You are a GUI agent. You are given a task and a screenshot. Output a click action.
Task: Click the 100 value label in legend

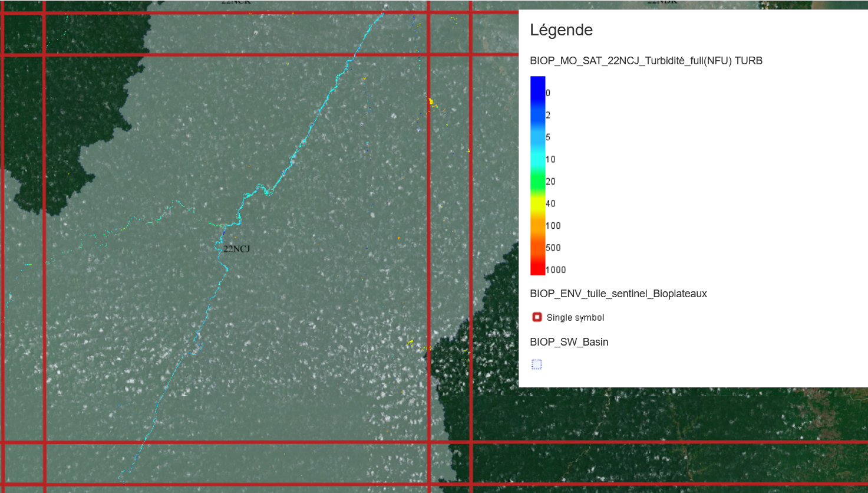coord(553,226)
